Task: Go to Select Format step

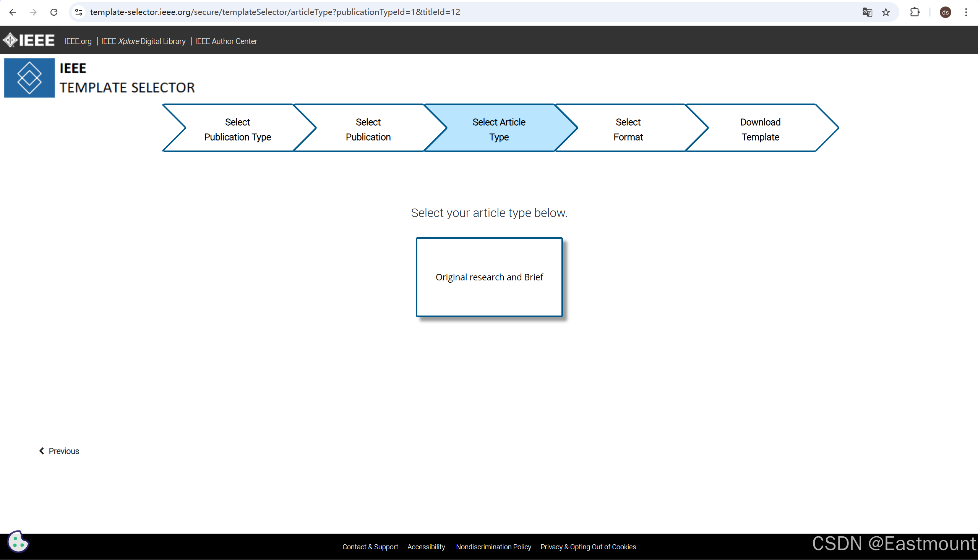Action: tap(628, 129)
